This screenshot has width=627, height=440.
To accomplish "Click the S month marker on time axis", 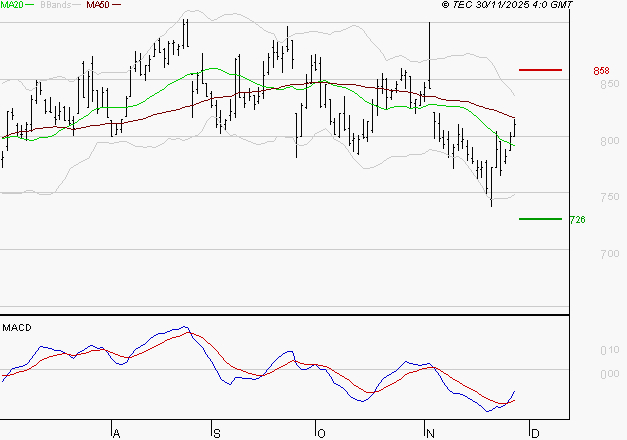I will [217, 434].
